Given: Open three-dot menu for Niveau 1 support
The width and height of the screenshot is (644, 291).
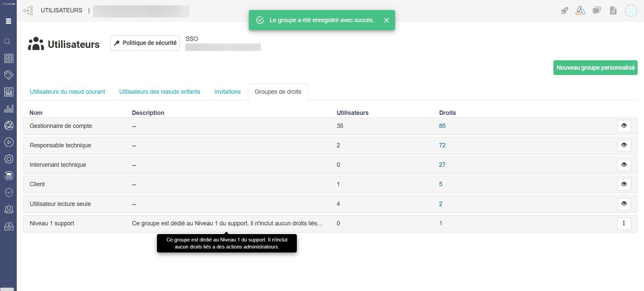Looking at the screenshot, I should (x=624, y=223).
